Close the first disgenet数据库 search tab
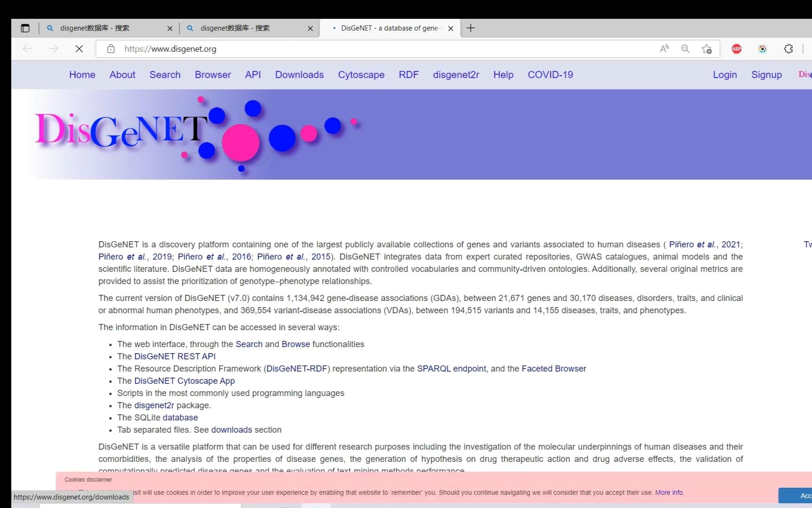 click(170, 28)
